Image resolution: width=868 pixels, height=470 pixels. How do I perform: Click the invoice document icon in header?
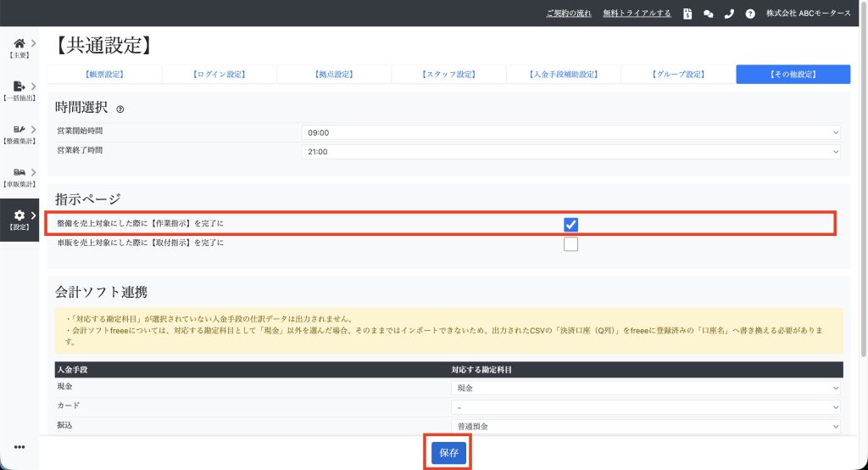pyautogui.click(x=687, y=14)
